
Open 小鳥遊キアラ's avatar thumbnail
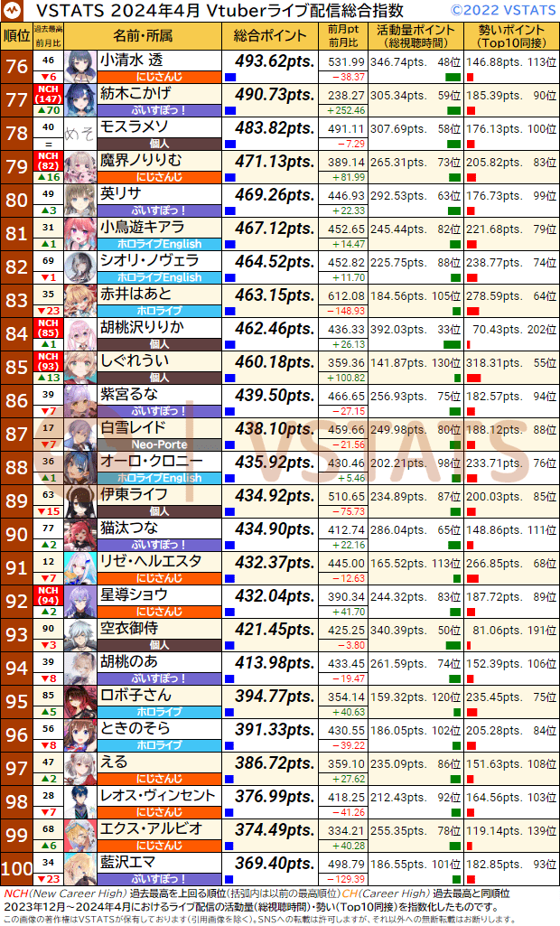[80, 234]
